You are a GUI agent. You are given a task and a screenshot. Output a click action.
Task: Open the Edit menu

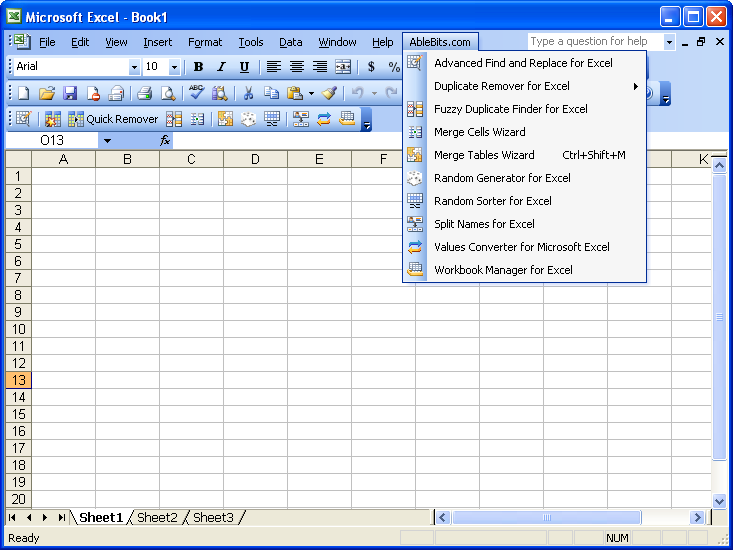pos(80,43)
